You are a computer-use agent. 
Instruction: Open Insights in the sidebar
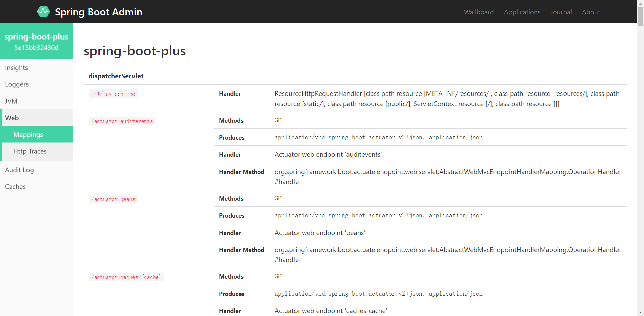37,68
